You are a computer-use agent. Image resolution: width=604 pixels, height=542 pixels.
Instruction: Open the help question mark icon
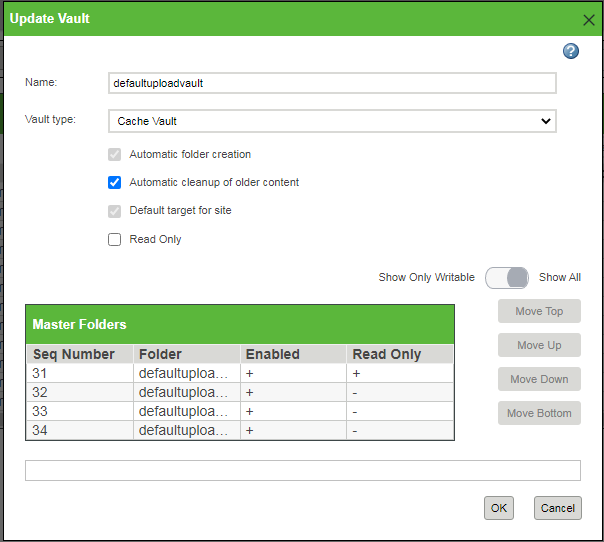571,51
